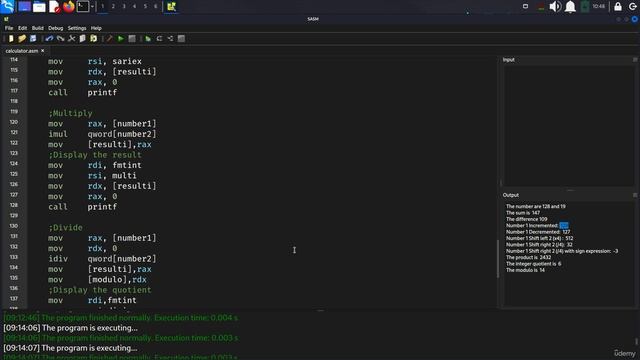Screen dimensions: 640x360
Task: Place cursor on the ';Divide' comment line
Action: 65,227
